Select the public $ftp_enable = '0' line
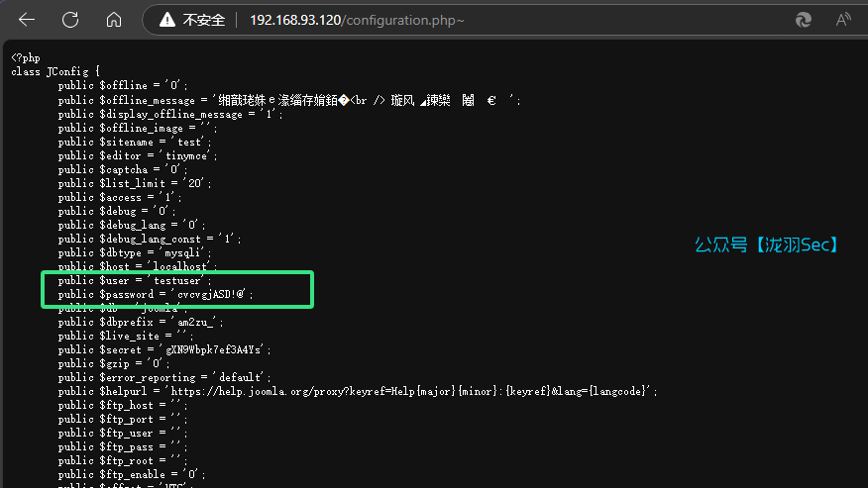Screen dimensions: 868x488 click(132, 474)
